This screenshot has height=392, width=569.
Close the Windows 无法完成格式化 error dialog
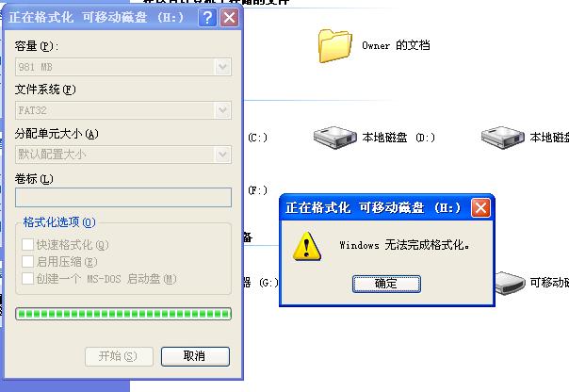[480, 208]
